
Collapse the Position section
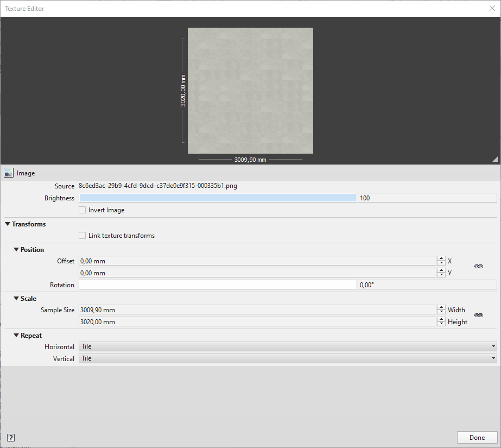pyautogui.click(x=16, y=249)
